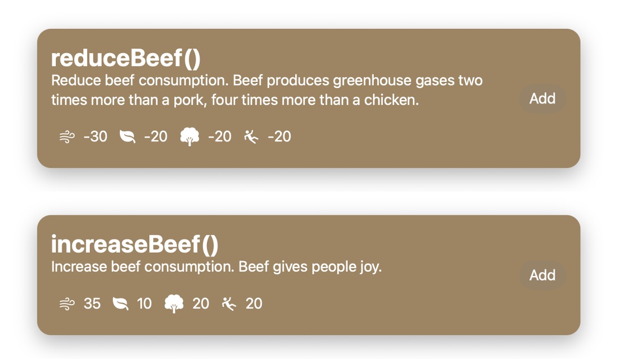
Task: Click the tree icon in increaseBeef card
Action: pyautogui.click(x=174, y=304)
